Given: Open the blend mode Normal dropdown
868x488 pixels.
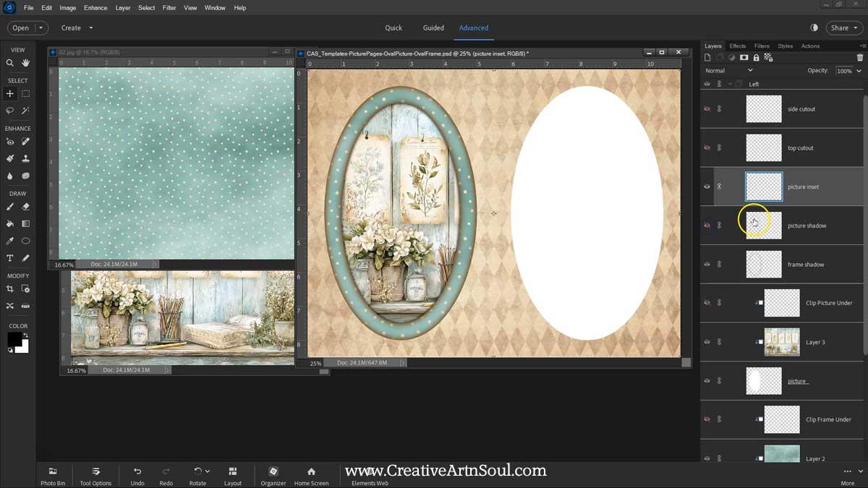Looking at the screenshot, I should (729, 71).
